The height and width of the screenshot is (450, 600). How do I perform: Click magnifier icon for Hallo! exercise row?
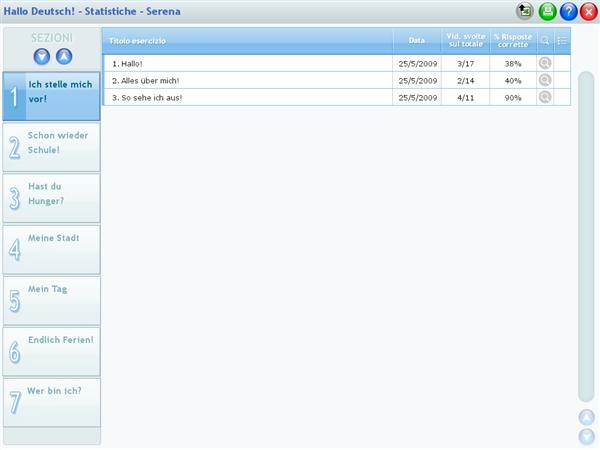[x=545, y=63]
